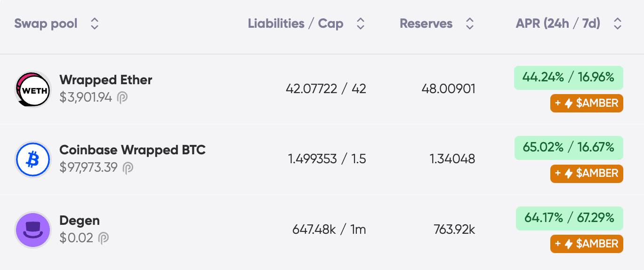Click the 64.17% / 67.29% APR badge

click(x=569, y=218)
